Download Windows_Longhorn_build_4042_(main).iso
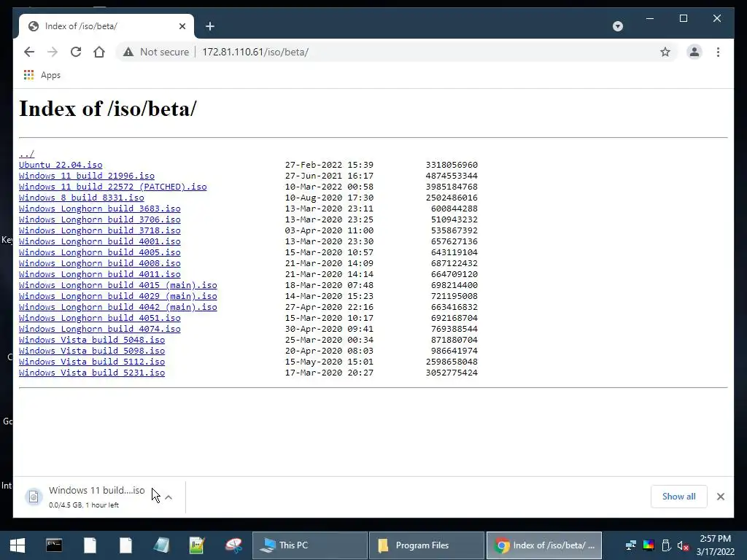The image size is (747, 560). tap(118, 307)
